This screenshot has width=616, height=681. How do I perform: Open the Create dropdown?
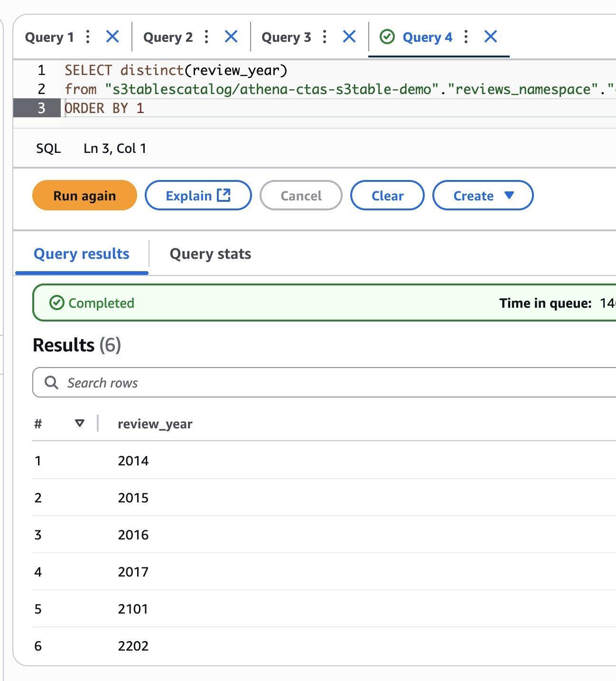point(482,195)
